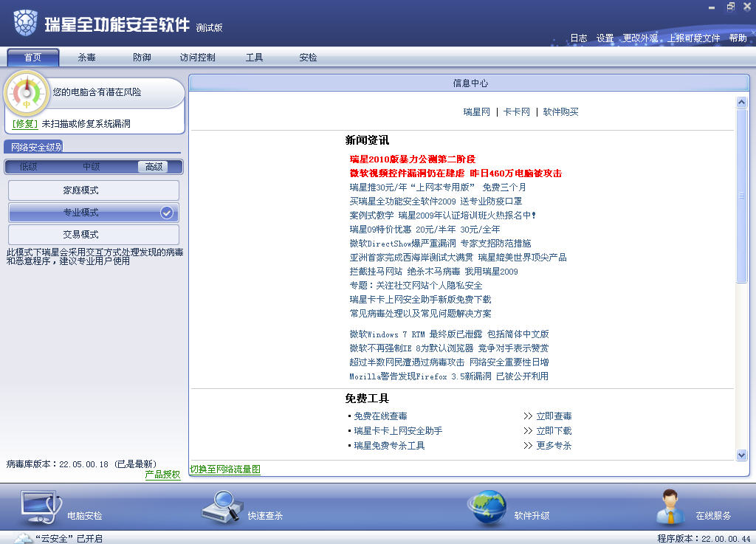Start 软件升级 globe update icon
Screen dimensions: 756x544
[487, 507]
